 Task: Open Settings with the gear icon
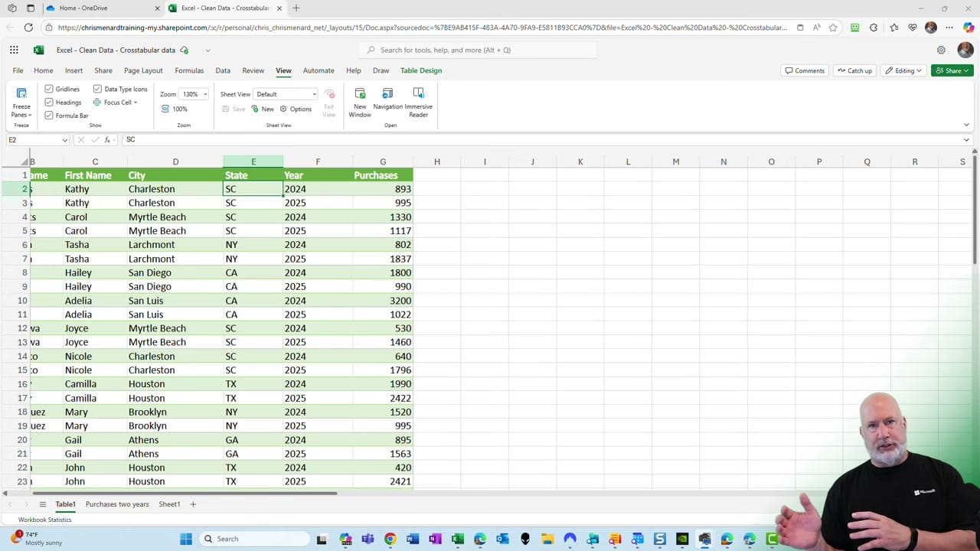click(x=941, y=50)
